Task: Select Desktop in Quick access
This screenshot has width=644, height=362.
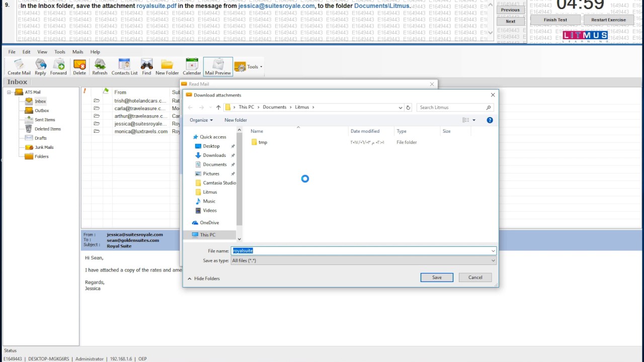Action: click(x=211, y=146)
